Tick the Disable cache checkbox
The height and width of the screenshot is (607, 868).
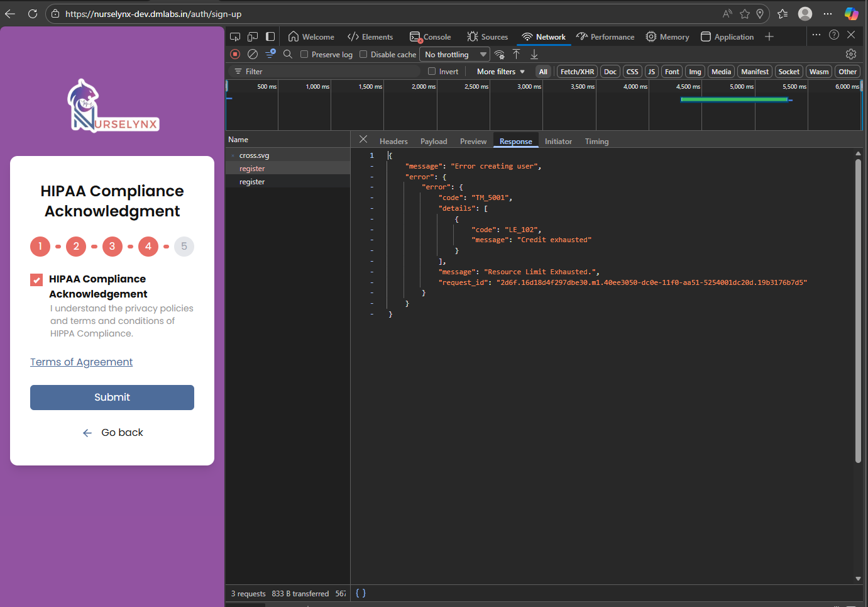click(363, 55)
